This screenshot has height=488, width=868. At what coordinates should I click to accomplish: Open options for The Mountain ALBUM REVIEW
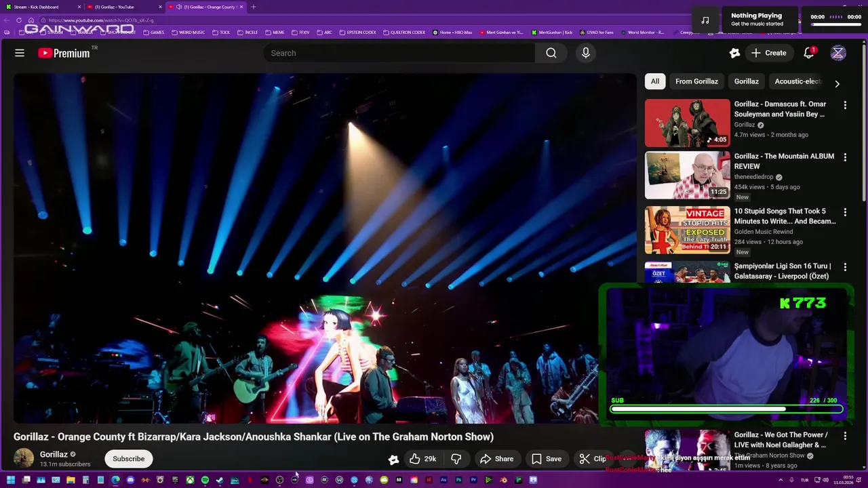click(x=845, y=157)
